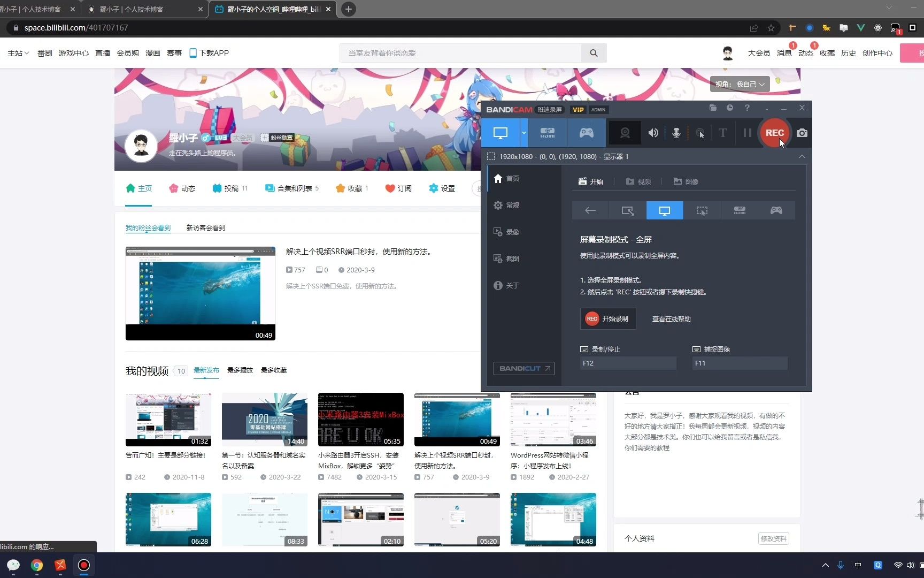Open the 03:46 WordPress小程序 video thumbnail
The image size is (924, 578).
[x=553, y=420]
